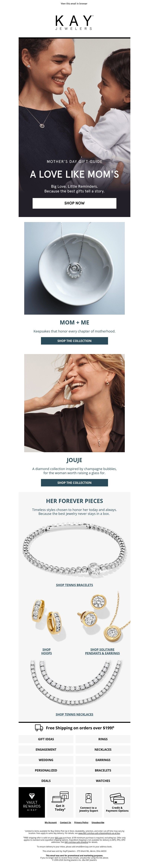Click the circle pendant necklace image
The height and width of the screenshot is (868, 149).
coord(74,268)
